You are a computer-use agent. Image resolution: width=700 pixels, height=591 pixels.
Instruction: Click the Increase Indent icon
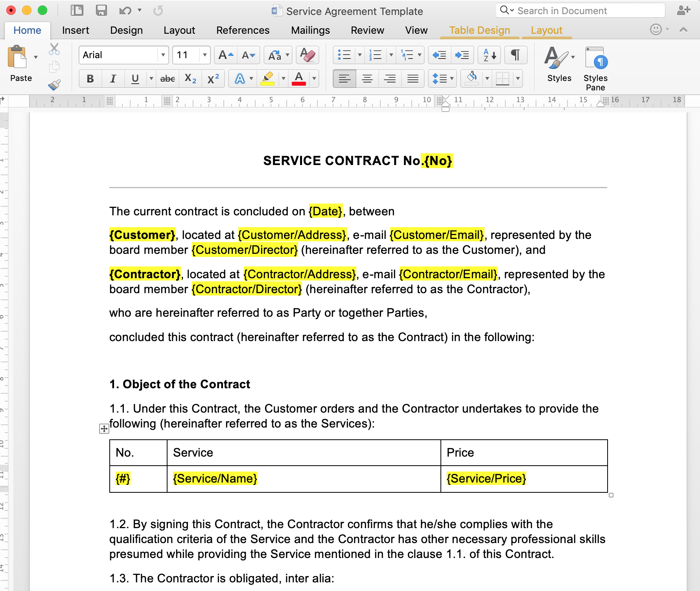coord(462,55)
